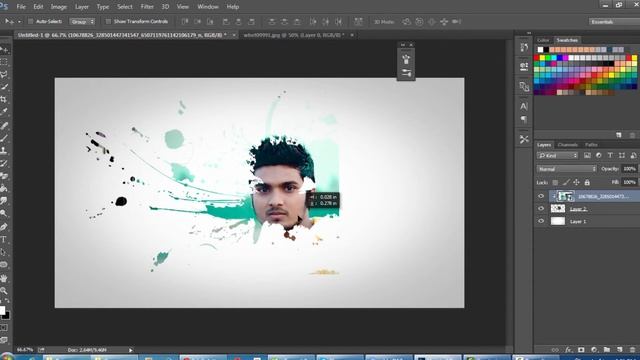Click the red swatch in Swatches
Viewport: 640px width, 360px height.
tap(537, 58)
